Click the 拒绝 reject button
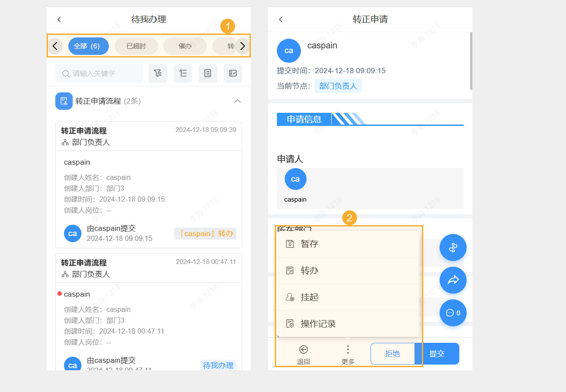The width and height of the screenshot is (566, 392). (392, 353)
